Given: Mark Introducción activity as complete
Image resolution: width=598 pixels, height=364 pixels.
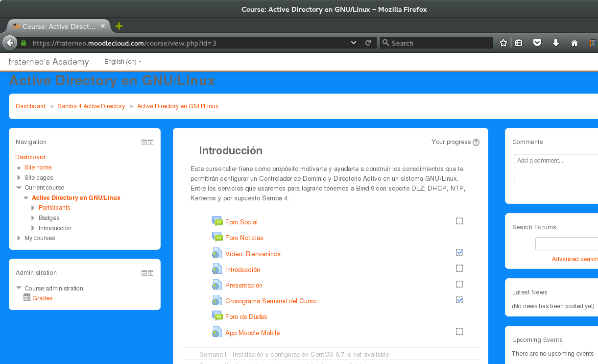Looking at the screenshot, I should point(459,268).
